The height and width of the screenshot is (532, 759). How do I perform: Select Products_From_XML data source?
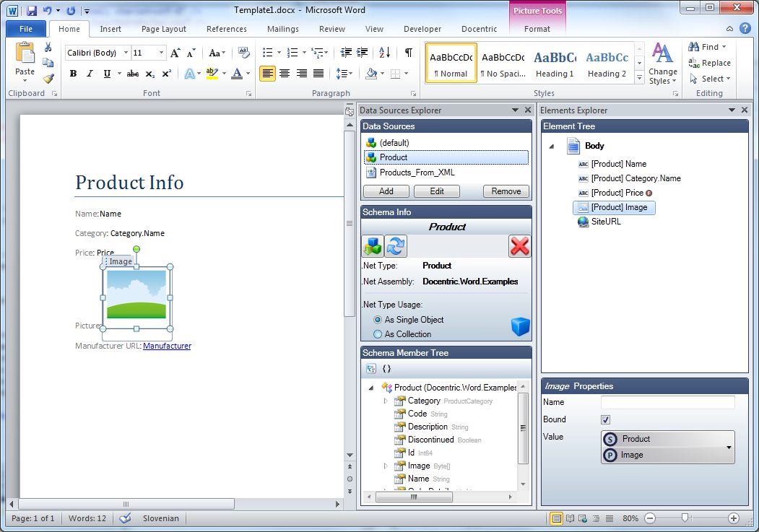pos(446,173)
